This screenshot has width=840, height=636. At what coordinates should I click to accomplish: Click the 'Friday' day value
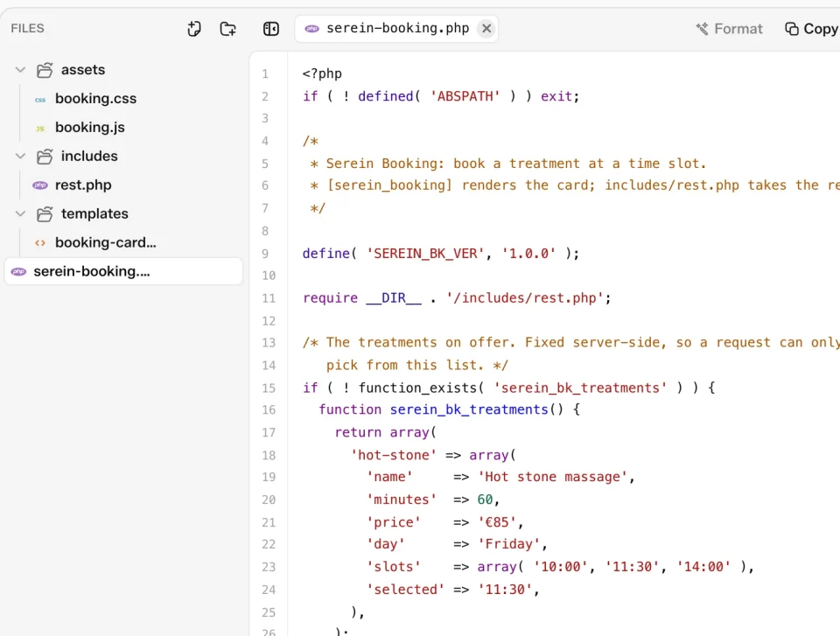509,544
